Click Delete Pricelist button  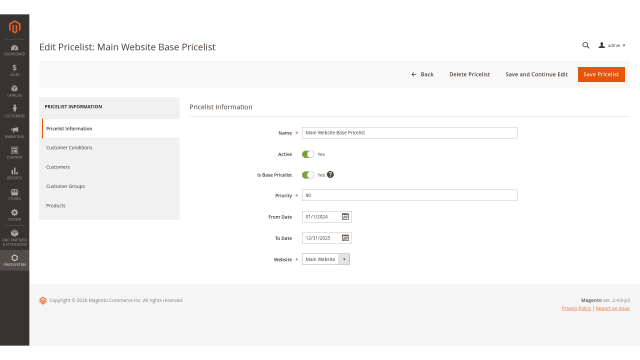[x=470, y=74]
